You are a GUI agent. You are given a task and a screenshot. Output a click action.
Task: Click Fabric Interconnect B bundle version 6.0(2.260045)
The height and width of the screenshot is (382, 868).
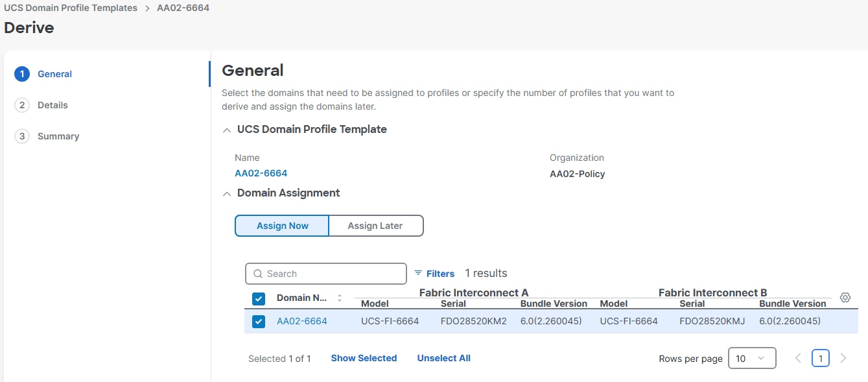[x=790, y=321]
